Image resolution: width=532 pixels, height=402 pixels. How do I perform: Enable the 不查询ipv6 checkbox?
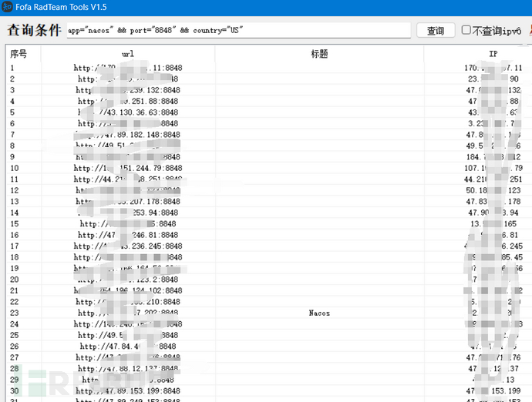(466, 30)
